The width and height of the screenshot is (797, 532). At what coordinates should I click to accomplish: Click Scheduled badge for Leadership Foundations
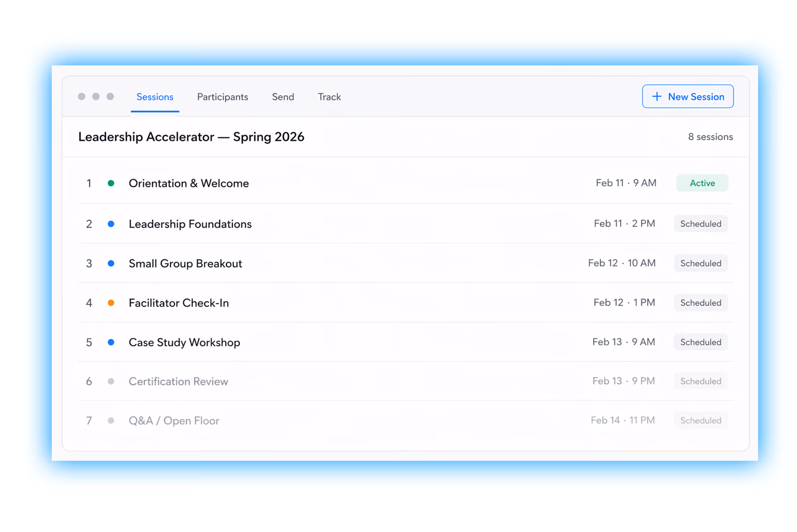tap(700, 224)
